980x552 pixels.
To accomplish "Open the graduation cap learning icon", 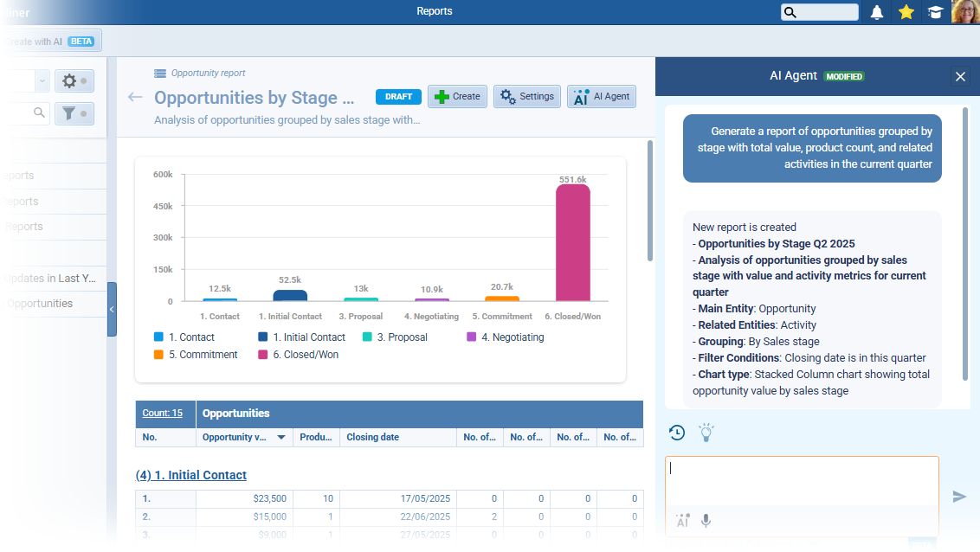I will tap(935, 12).
